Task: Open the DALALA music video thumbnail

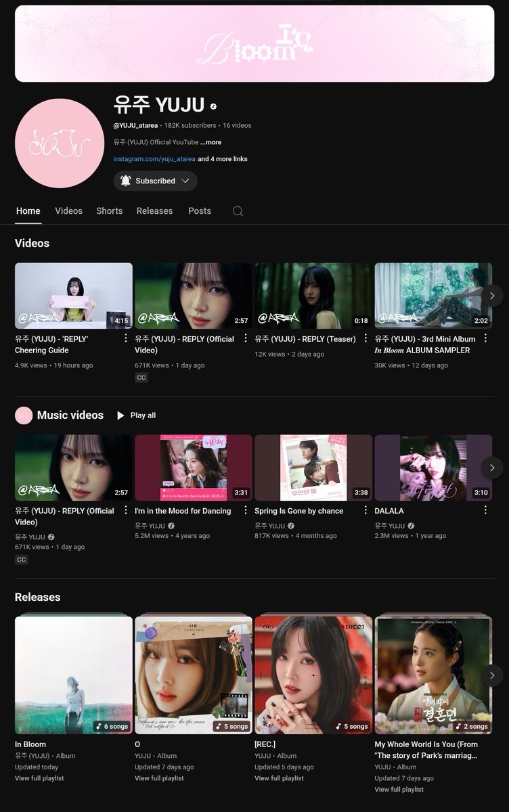Action: (433, 468)
